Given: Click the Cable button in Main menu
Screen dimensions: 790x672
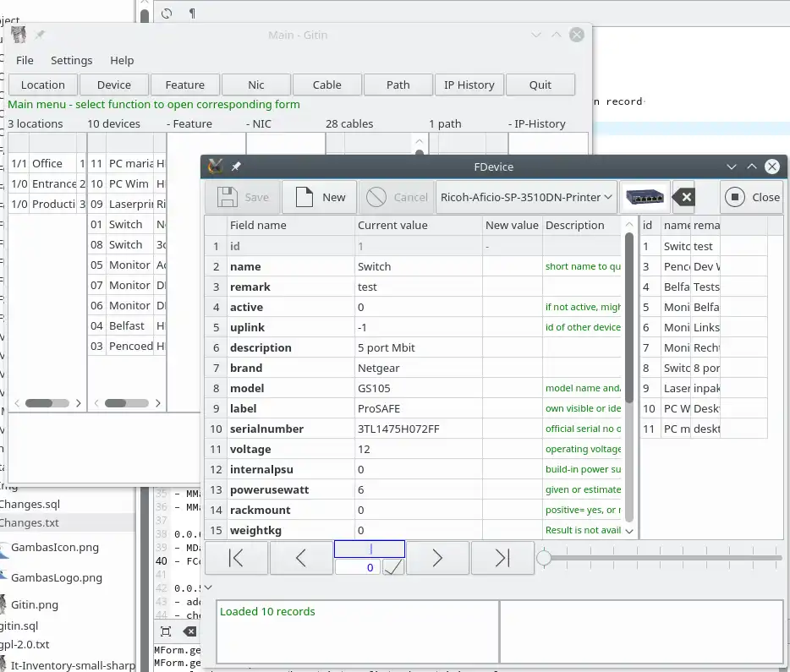Looking at the screenshot, I should coord(326,85).
